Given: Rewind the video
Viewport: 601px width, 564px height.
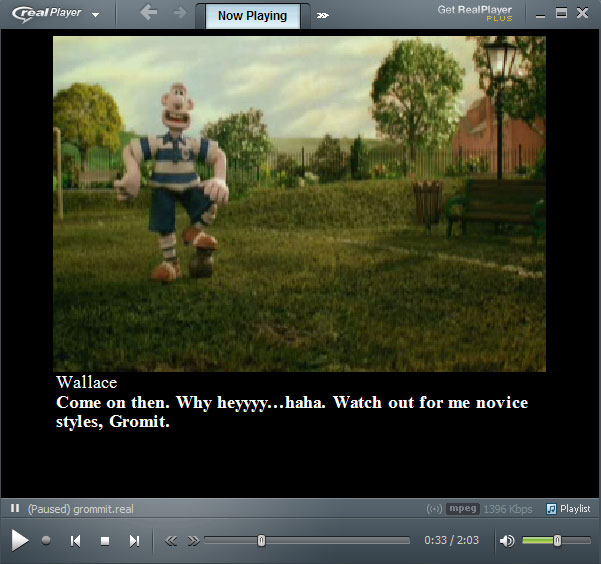Looking at the screenshot, I should [x=171, y=541].
